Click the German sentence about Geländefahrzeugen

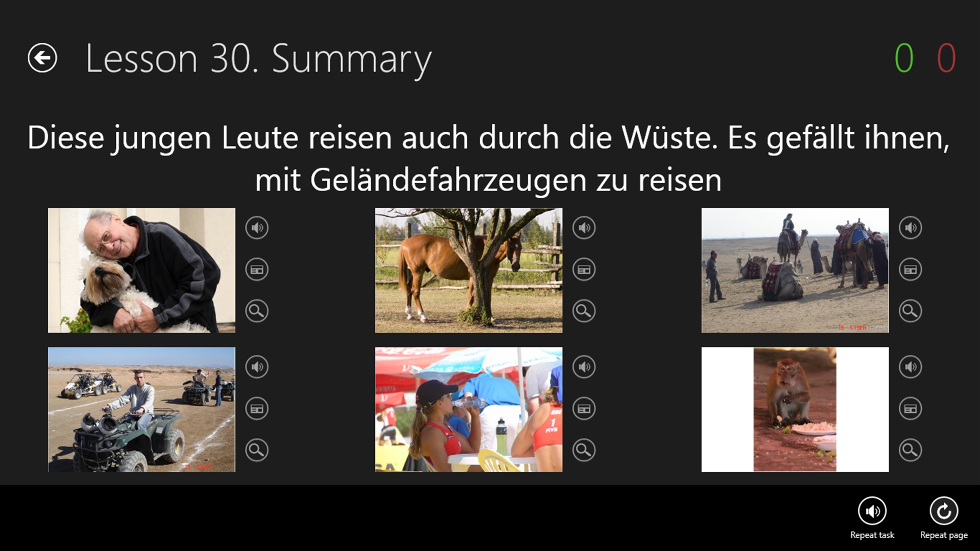tap(489, 159)
